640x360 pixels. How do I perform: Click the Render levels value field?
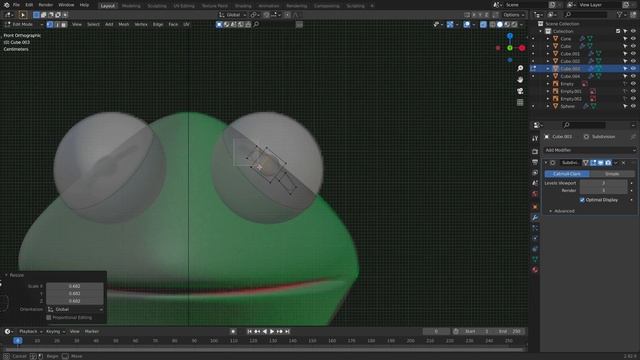(603, 191)
